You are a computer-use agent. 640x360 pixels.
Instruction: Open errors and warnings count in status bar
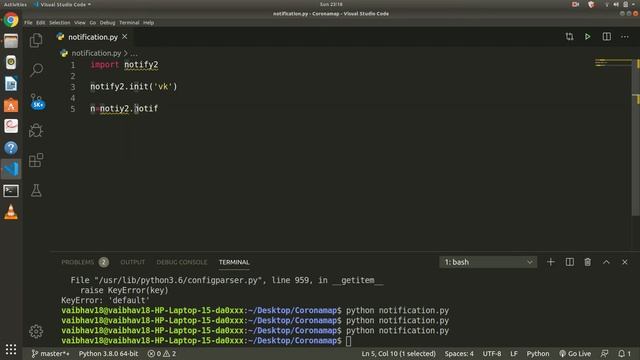click(162, 353)
